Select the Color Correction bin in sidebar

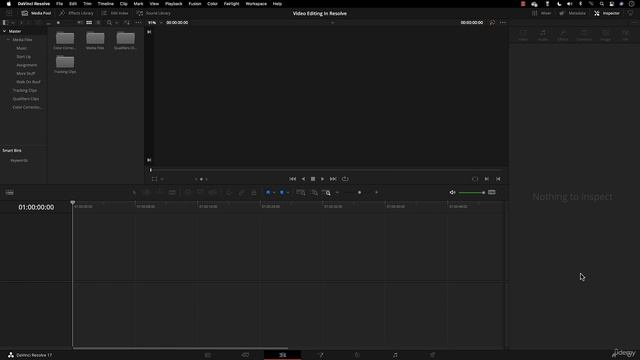(27, 107)
